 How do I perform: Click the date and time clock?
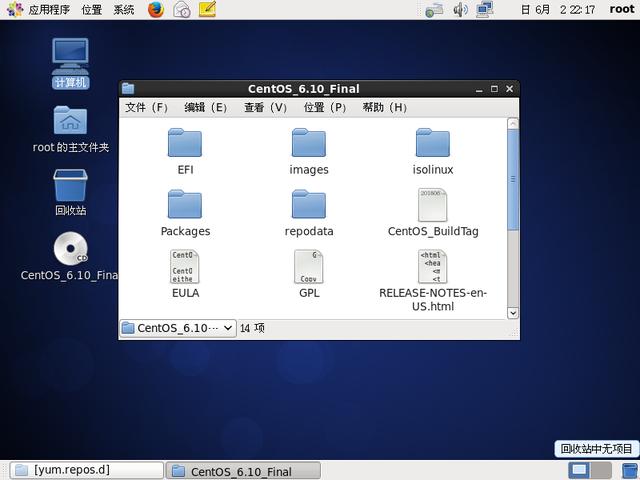pos(558,9)
